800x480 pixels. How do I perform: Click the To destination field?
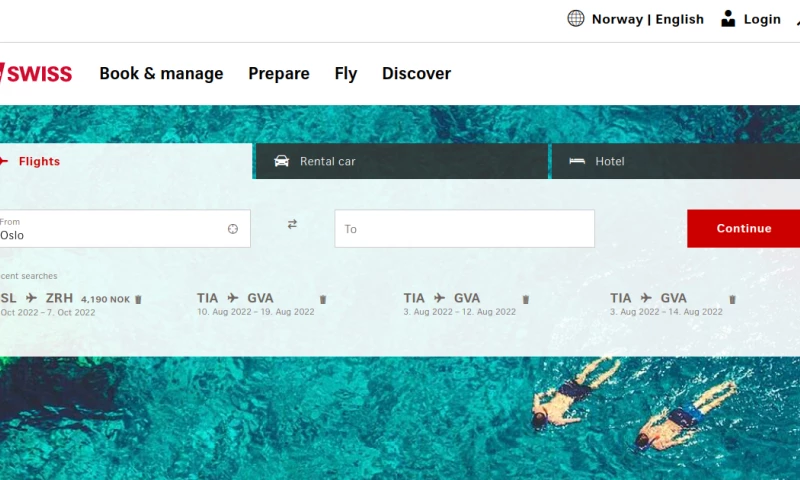(464, 229)
